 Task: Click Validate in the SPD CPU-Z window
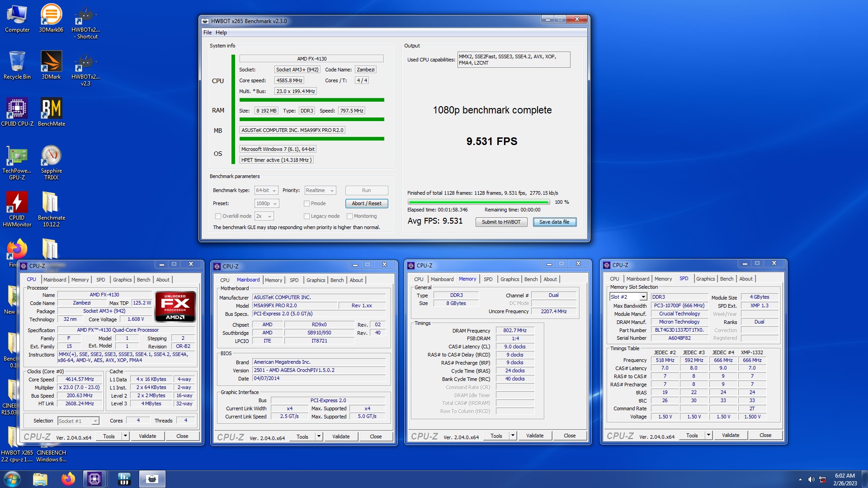(x=731, y=435)
